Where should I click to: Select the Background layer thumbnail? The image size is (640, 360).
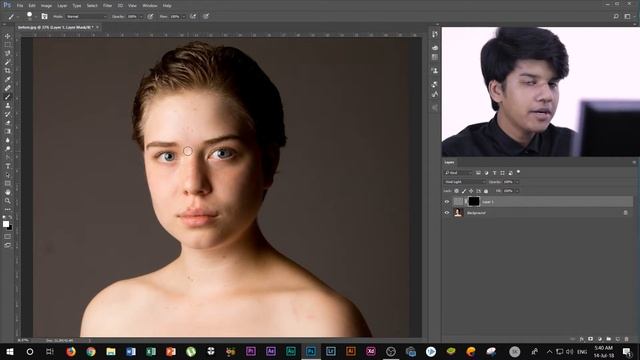point(458,212)
